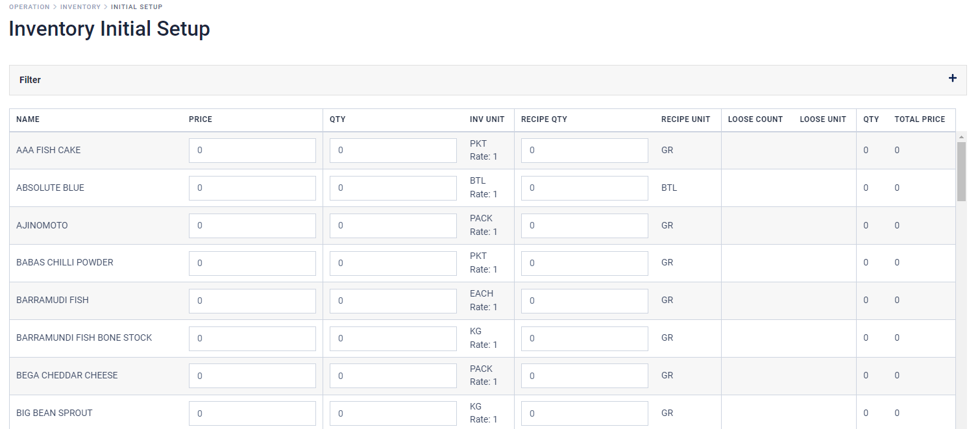Screen dimensions: 980x429
Task: Click the recipe qty field for BEGA CHEDDAR CHEESE
Action: [583, 375]
